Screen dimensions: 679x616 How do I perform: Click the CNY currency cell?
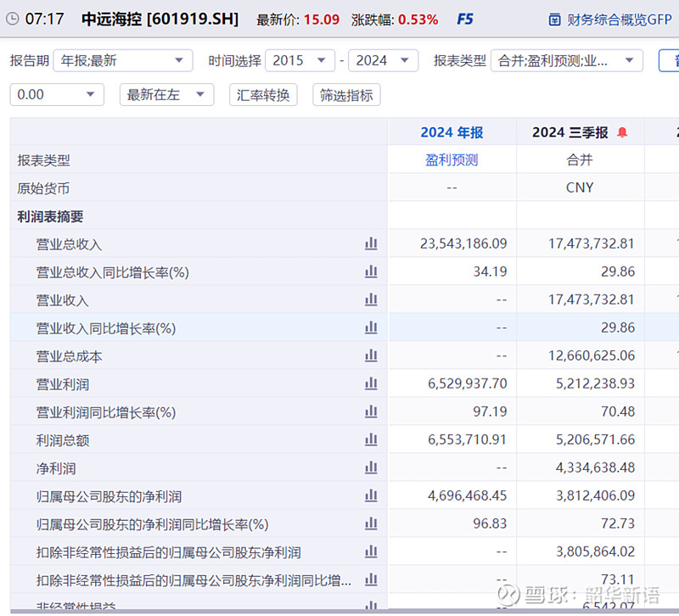(580, 188)
